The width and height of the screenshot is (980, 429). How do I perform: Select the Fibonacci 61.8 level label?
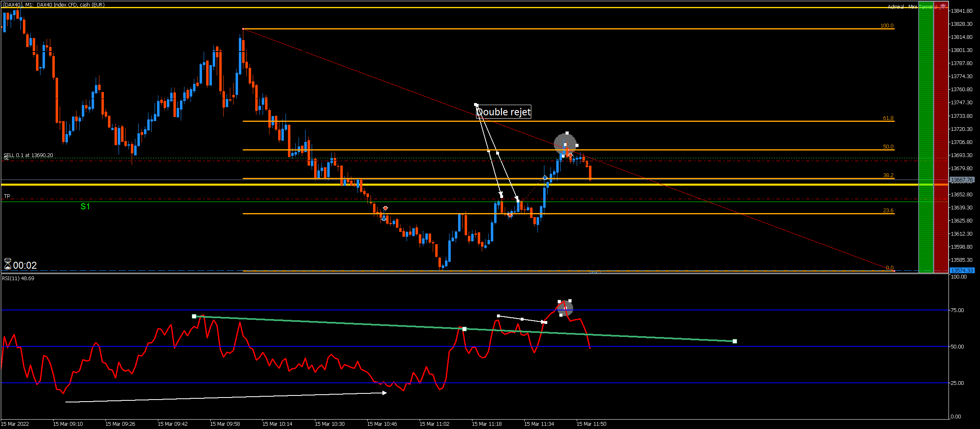(x=888, y=118)
